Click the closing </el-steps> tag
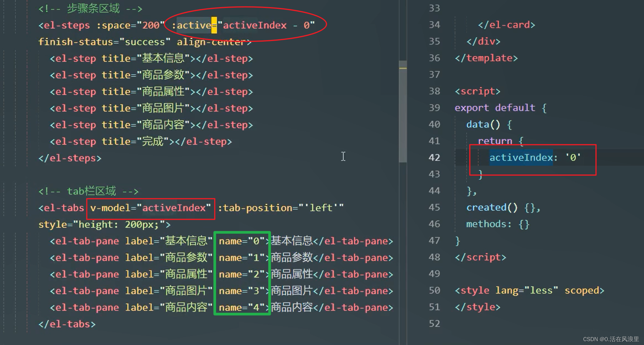 tap(70, 158)
